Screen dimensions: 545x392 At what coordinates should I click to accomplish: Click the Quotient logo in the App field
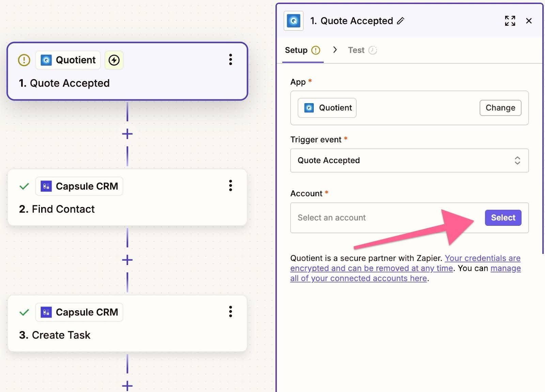[309, 108]
